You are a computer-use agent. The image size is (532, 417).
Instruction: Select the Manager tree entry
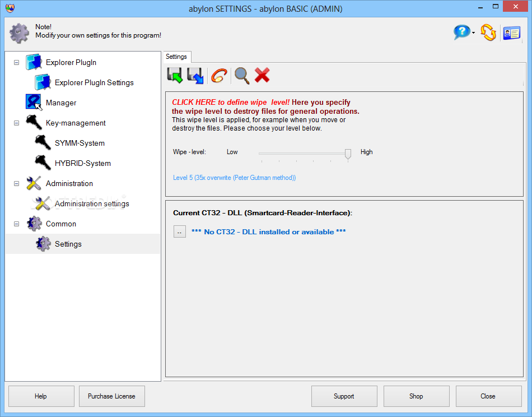[60, 103]
